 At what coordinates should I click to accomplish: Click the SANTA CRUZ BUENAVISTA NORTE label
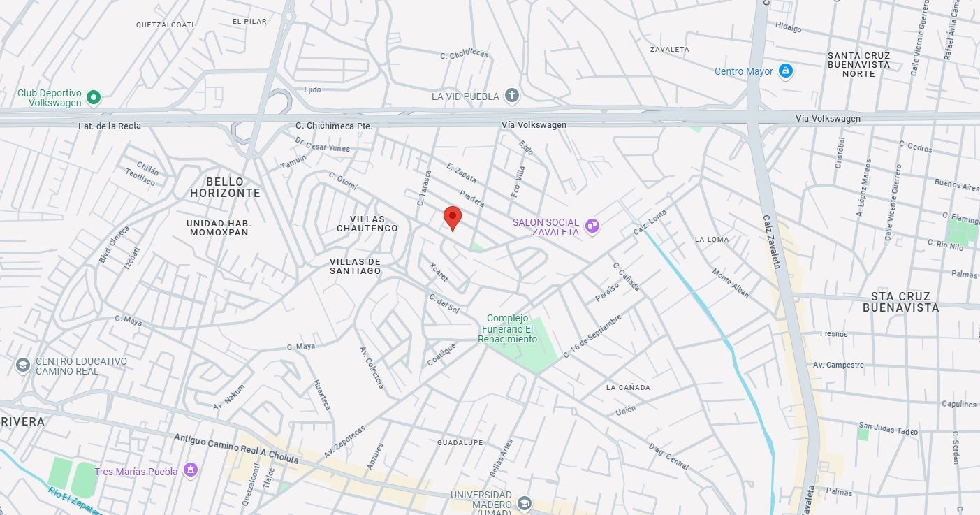pyautogui.click(x=858, y=64)
